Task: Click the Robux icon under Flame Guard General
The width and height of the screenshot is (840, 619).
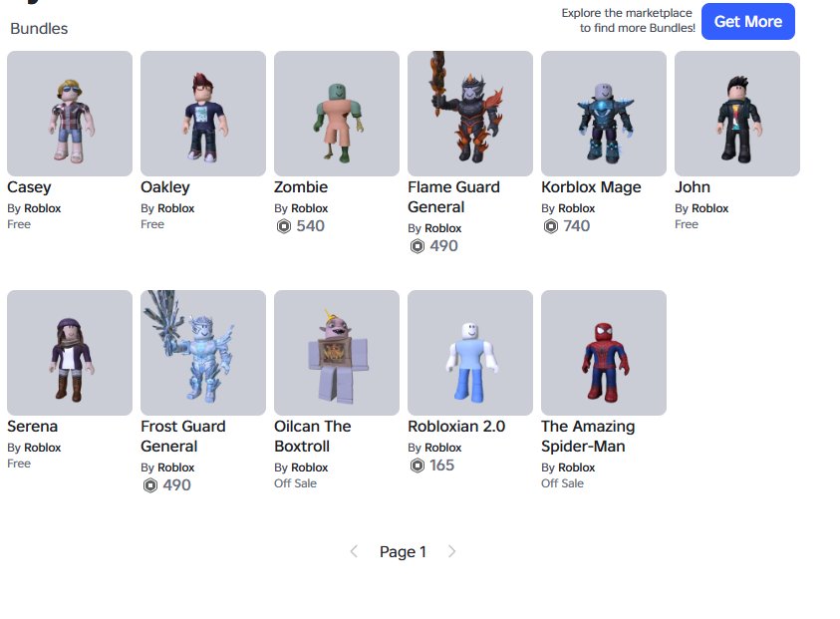Action: tap(418, 246)
